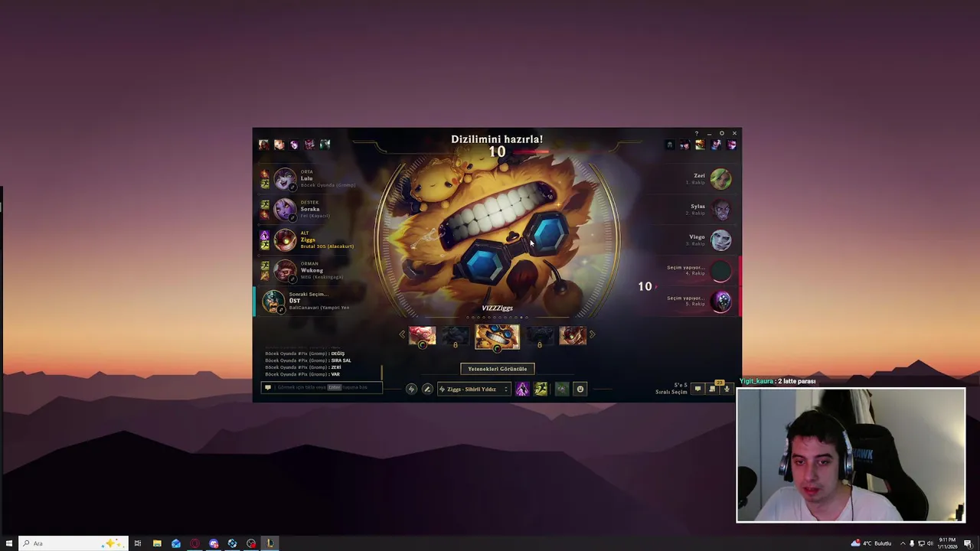980x551 pixels.
Task: Click swap icon on Soraka's portrait
Action: 292,218
